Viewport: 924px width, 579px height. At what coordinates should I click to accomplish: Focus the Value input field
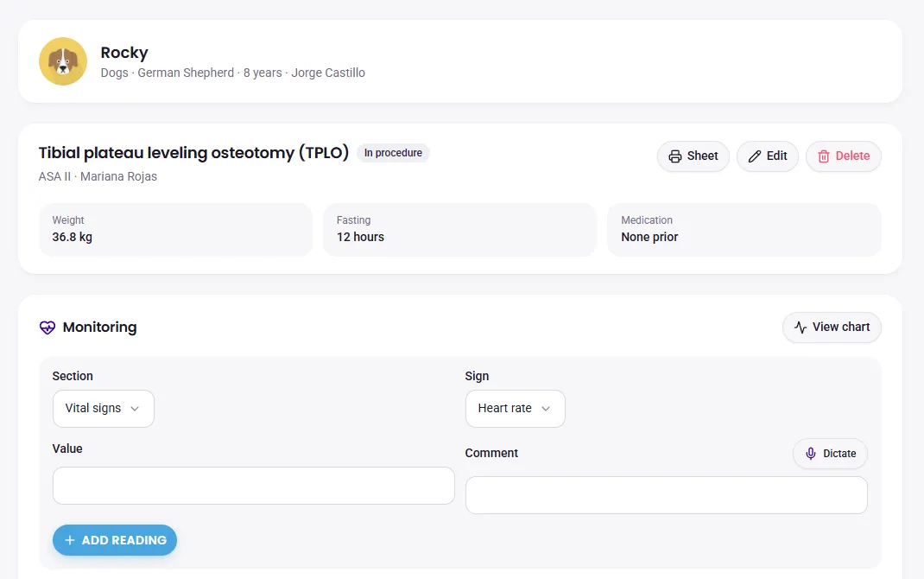pos(253,486)
